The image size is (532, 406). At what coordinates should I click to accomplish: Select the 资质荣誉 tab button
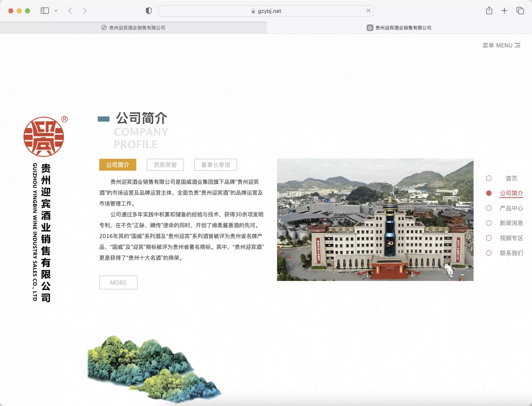click(165, 165)
